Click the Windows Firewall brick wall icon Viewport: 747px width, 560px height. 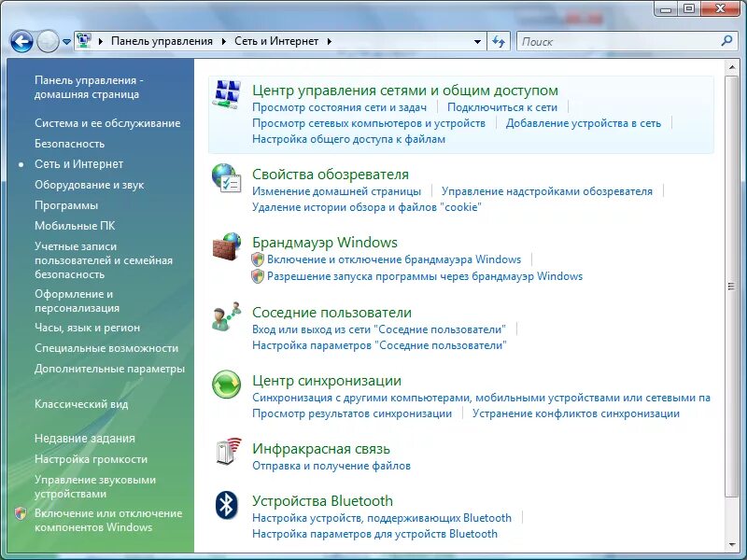pos(226,246)
